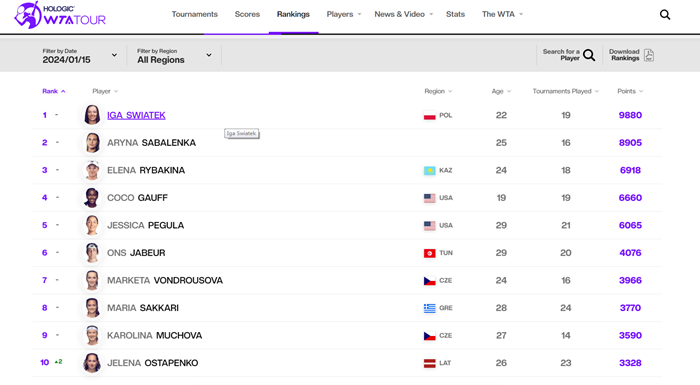Click the POL region code

point(446,115)
